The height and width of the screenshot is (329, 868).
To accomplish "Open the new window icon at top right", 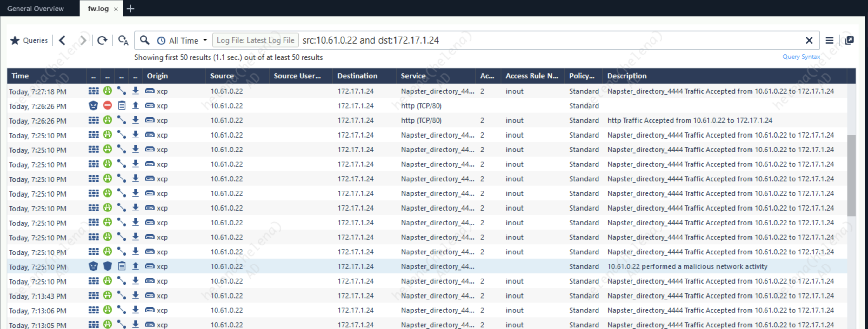I will (x=849, y=40).
